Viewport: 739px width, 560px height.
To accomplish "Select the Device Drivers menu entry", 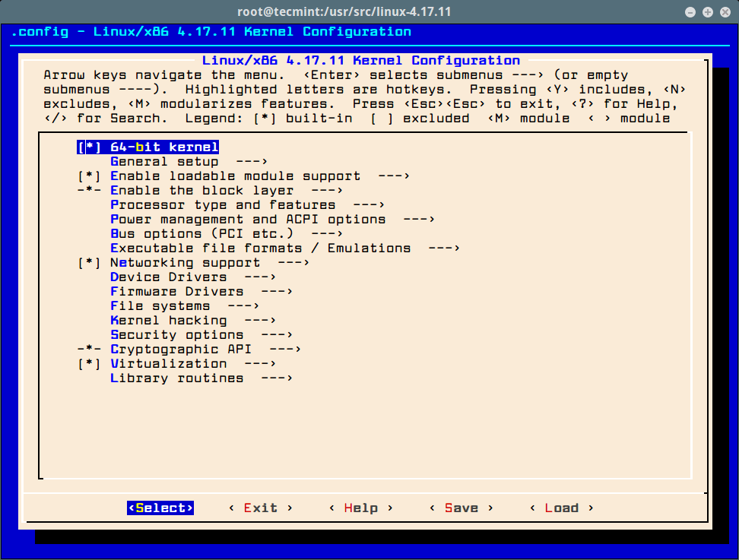I will [x=168, y=277].
